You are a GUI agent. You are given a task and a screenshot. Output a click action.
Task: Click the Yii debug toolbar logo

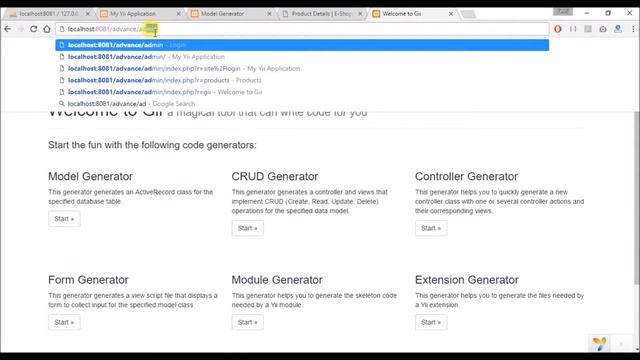599,343
